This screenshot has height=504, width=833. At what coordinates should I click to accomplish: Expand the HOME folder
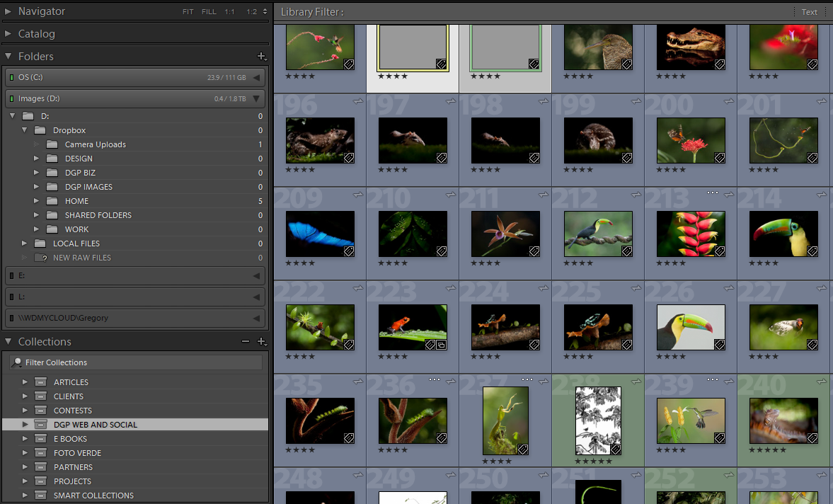point(36,201)
